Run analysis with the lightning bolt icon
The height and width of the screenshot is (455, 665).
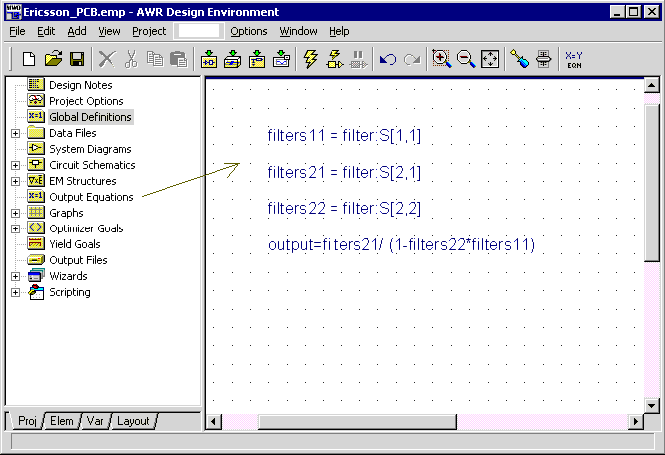pyautogui.click(x=311, y=59)
